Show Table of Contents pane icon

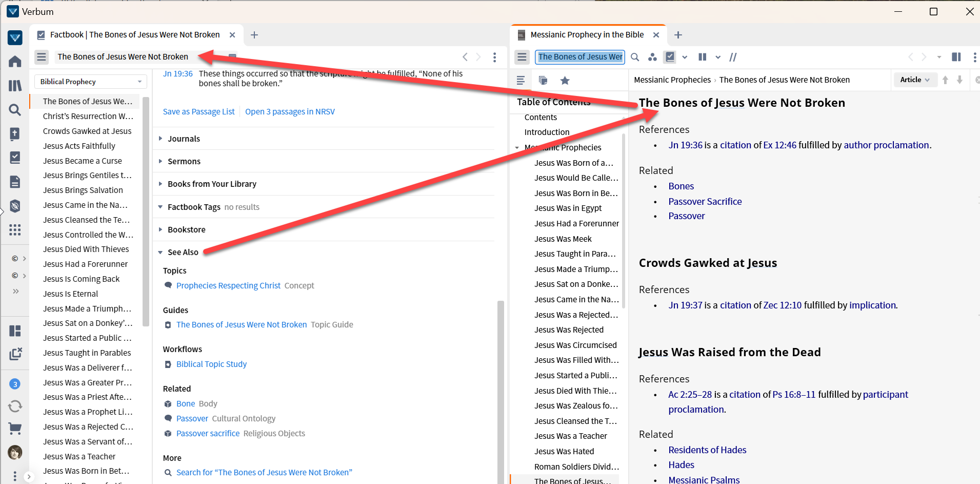click(x=521, y=80)
